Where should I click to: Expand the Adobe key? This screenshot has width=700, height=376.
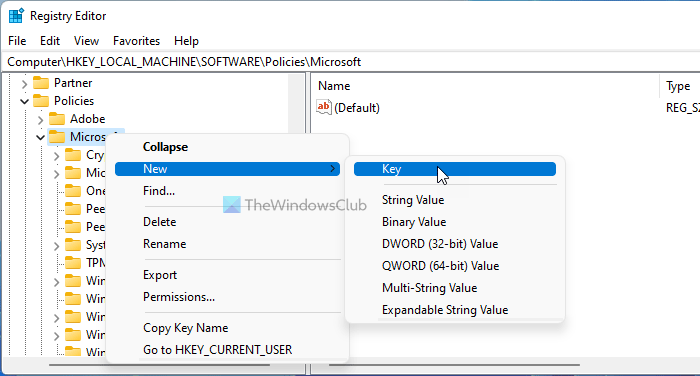coord(41,120)
